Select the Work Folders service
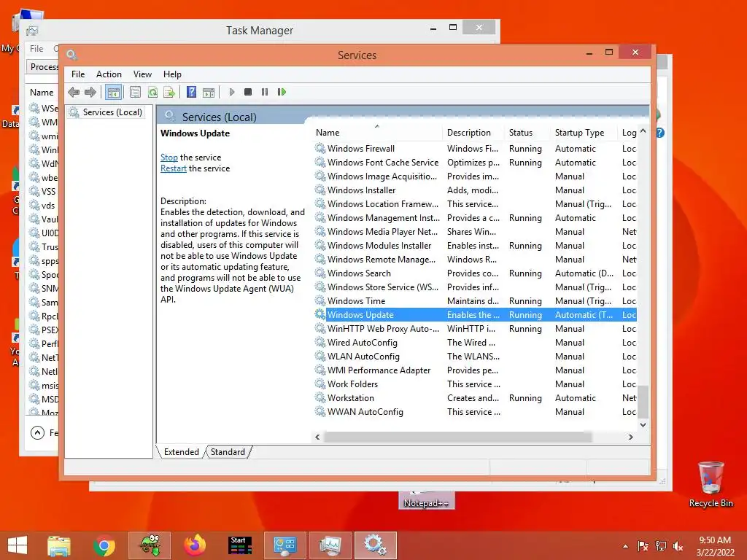747x560 pixels. pyautogui.click(x=475, y=384)
